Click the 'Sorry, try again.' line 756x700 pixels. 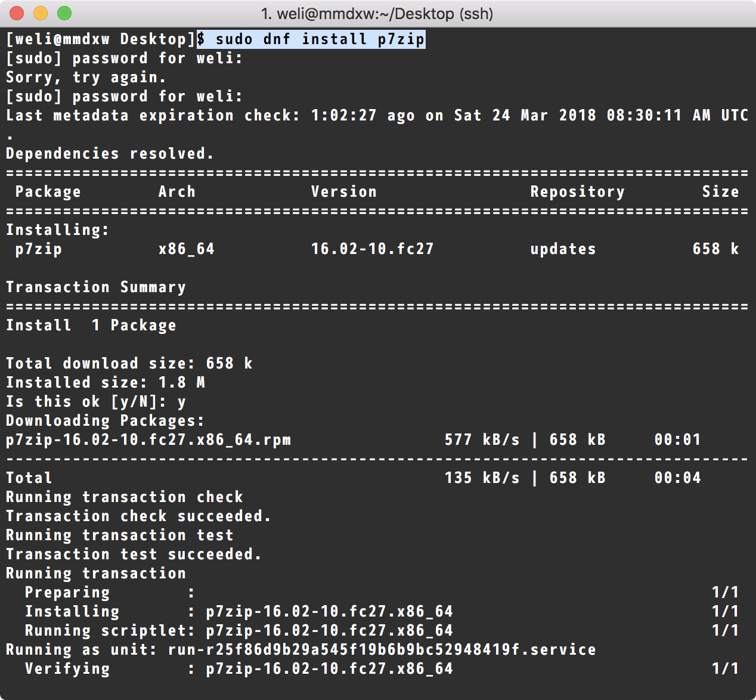(x=86, y=78)
